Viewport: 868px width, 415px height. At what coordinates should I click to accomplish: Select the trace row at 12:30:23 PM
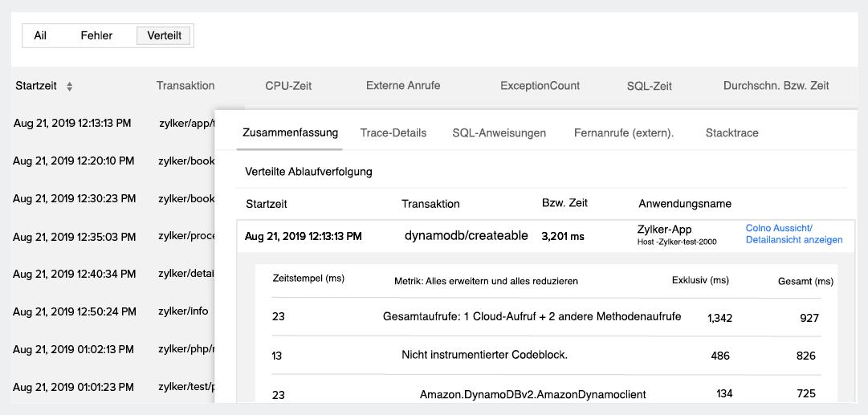click(113, 198)
